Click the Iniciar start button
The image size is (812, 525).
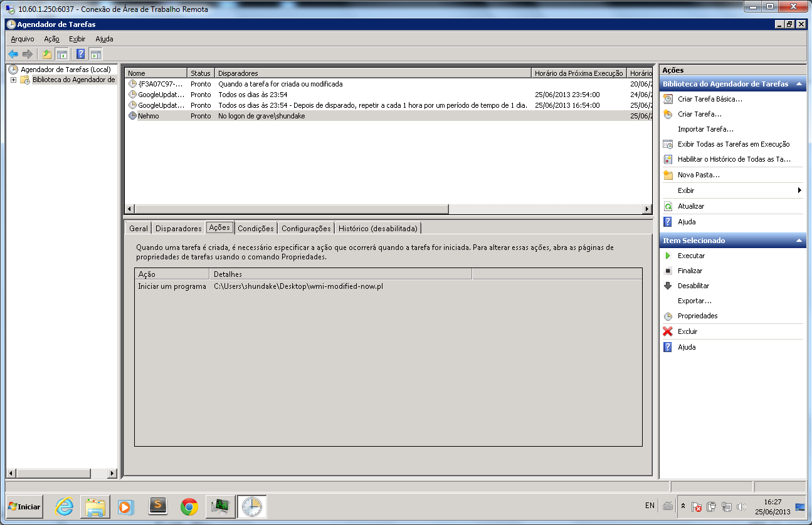(24, 507)
